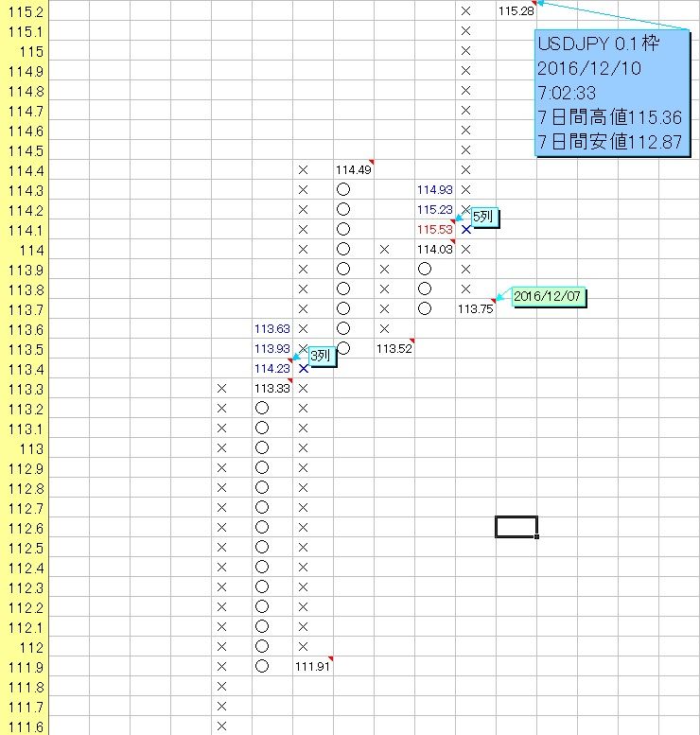Select the cell containing 113.33
700x735 pixels.
(271, 389)
